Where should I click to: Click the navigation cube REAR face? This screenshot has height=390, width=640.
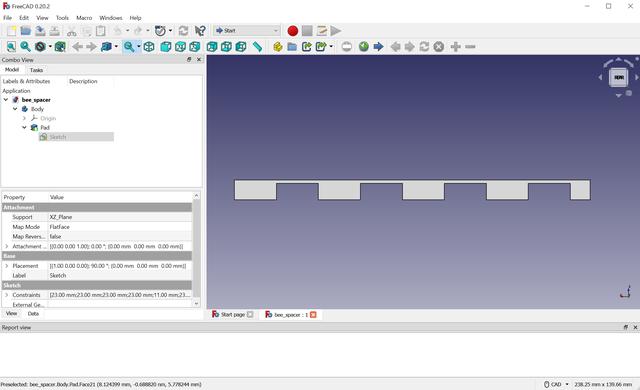pyautogui.click(x=619, y=78)
